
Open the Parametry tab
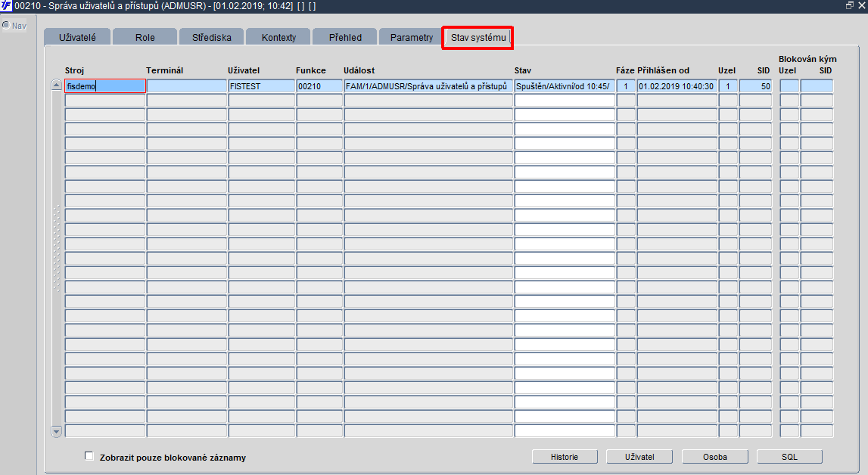pyautogui.click(x=412, y=37)
